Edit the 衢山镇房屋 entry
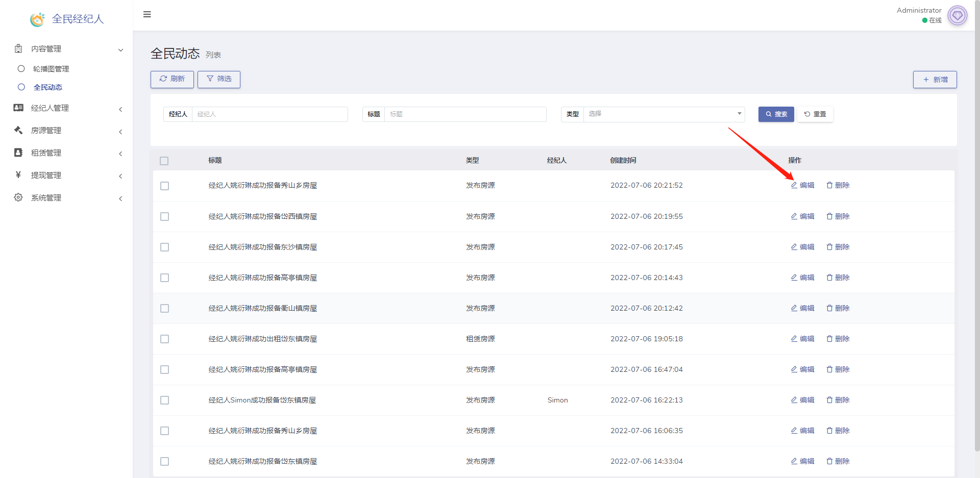Viewport: 980px width, 478px height. (802, 308)
